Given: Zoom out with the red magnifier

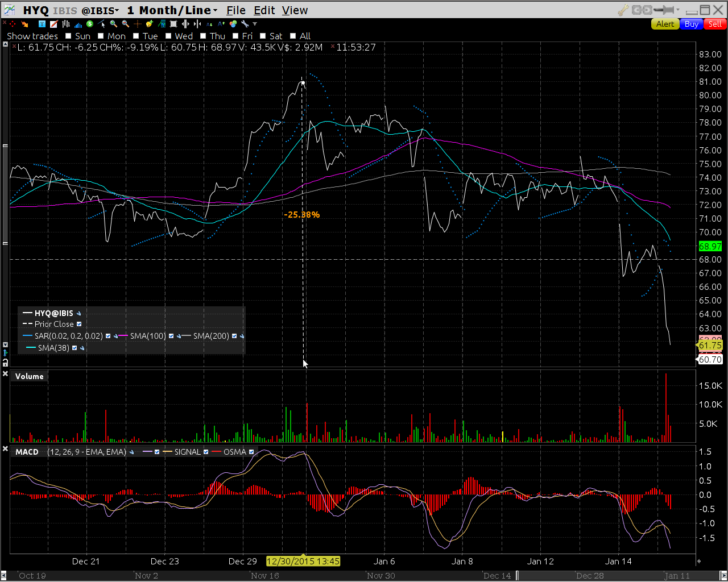Looking at the screenshot, I should 126,24.
